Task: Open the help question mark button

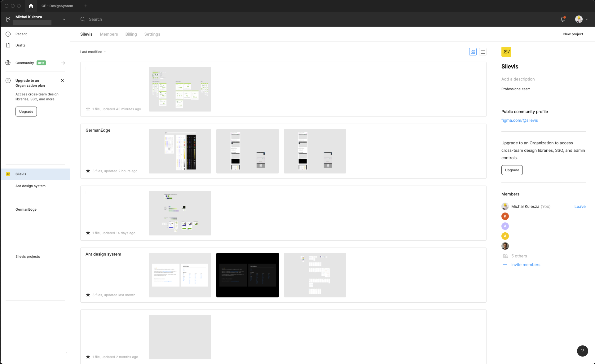Action: 582,351
